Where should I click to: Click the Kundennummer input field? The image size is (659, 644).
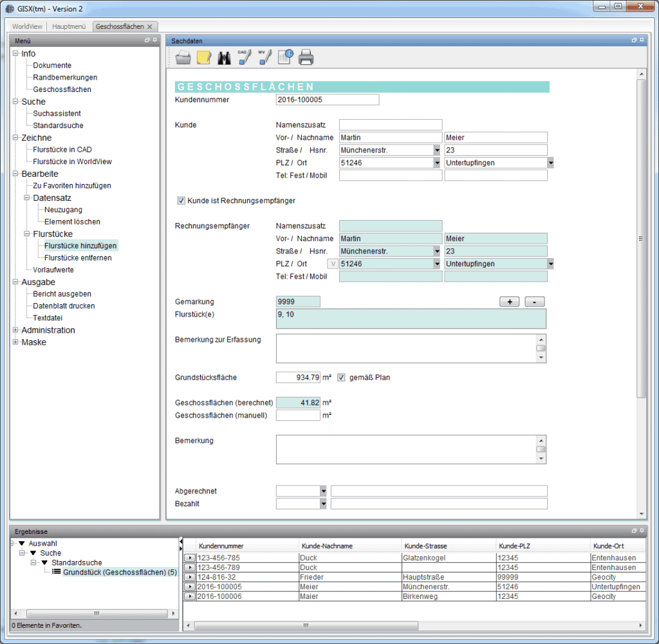click(327, 100)
